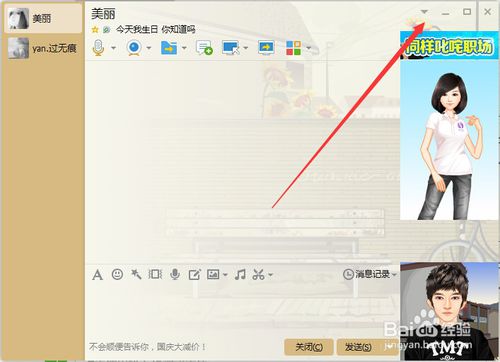The width and height of the screenshot is (500, 362).
Task: Open the handwriting input pencil icon
Action: [194, 275]
